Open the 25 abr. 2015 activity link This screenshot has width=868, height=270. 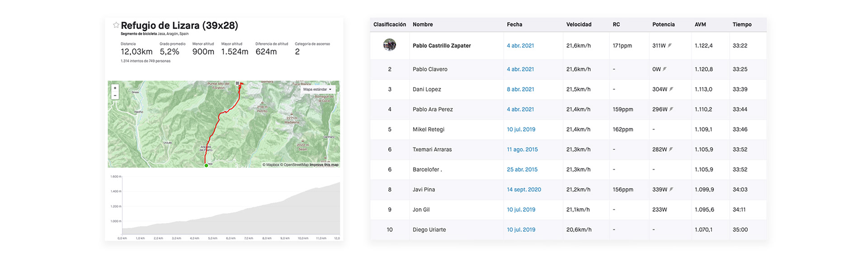point(522,170)
